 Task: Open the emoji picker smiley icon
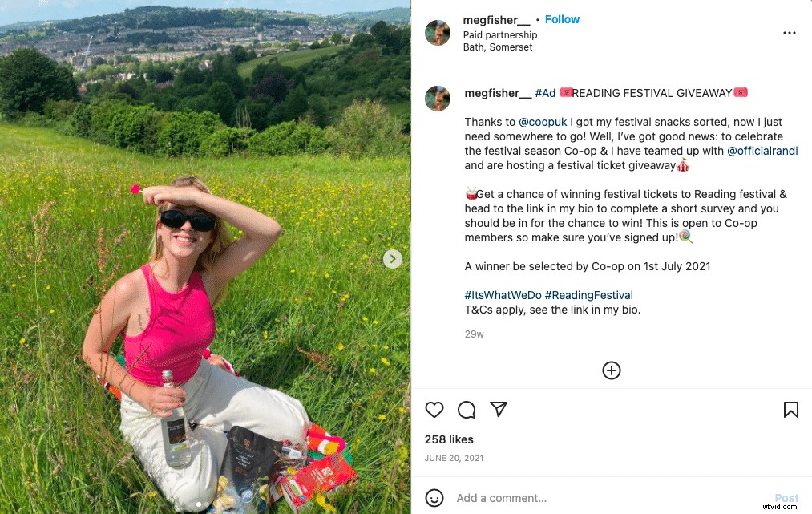click(434, 498)
